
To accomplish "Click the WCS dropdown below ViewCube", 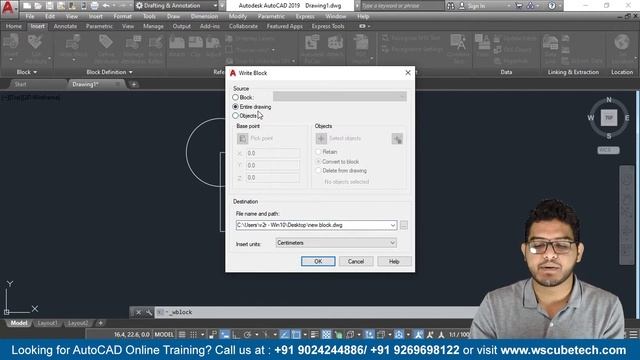I will pos(608,150).
